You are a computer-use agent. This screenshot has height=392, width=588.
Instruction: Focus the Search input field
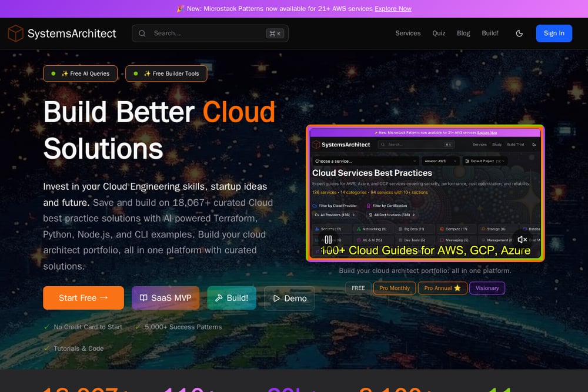pyautogui.click(x=210, y=33)
